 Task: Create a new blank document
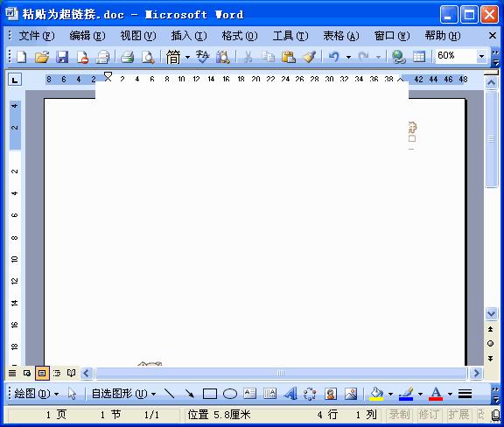[22, 57]
